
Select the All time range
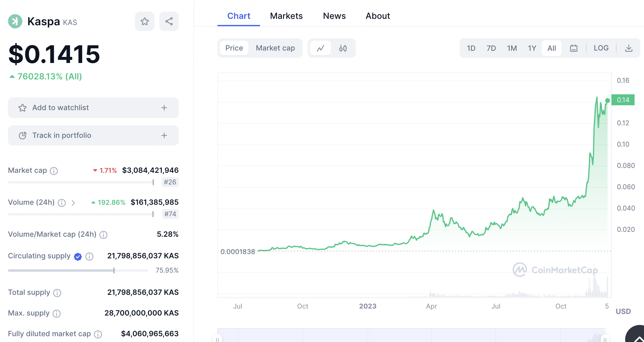tap(552, 48)
